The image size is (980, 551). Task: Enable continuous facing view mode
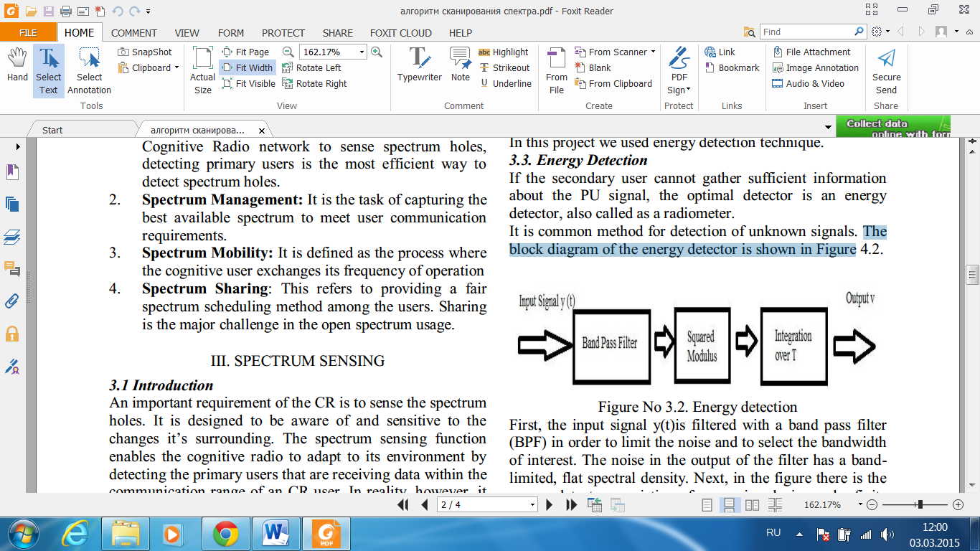[775, 505]
